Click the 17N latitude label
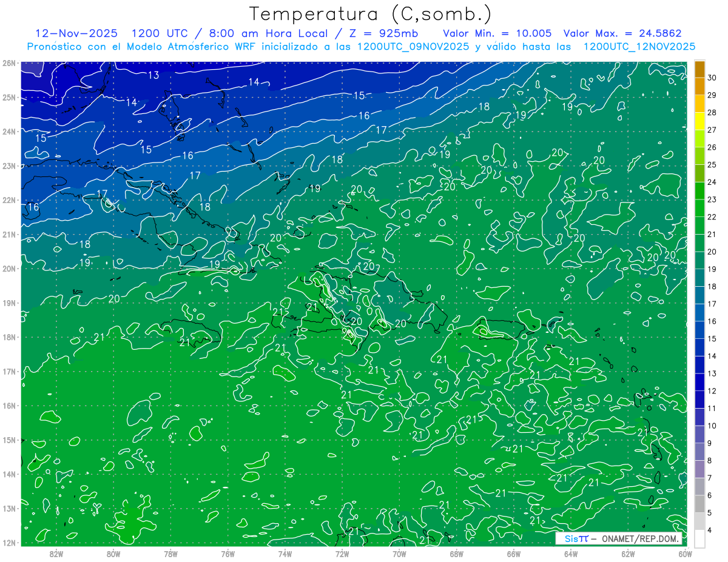The height and width of the screenshot is (562, 728). (9, 372)
